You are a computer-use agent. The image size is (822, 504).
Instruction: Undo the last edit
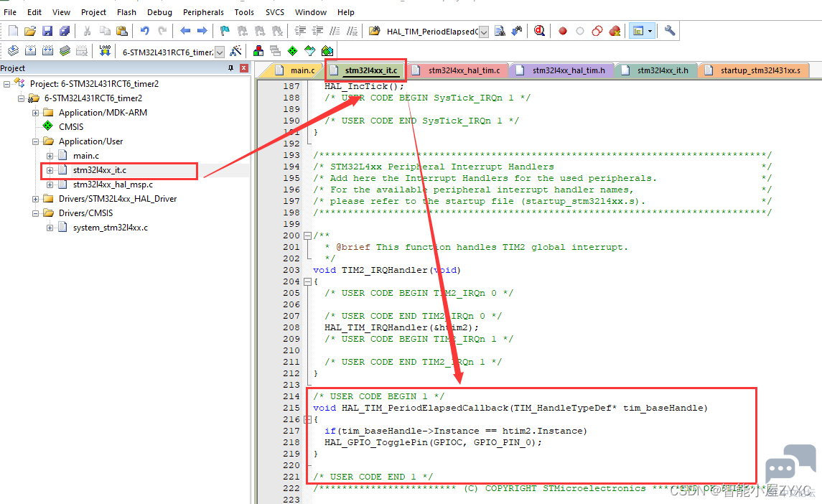coord(145,31)
